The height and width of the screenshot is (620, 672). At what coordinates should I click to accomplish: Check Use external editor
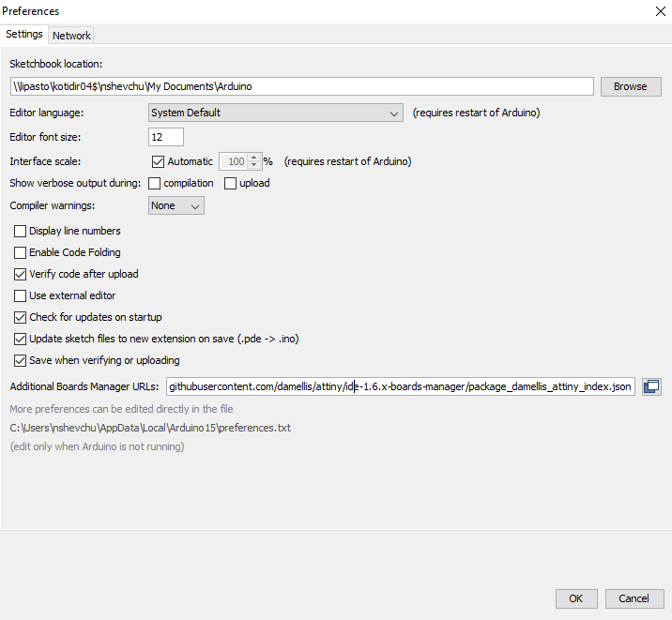20,295
